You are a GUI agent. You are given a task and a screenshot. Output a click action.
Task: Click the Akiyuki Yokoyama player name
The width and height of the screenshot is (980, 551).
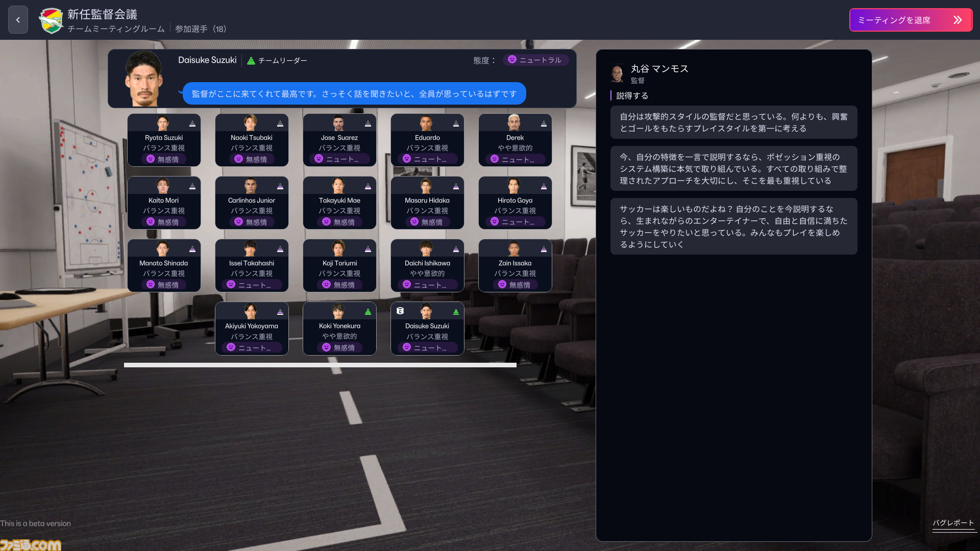252,326
